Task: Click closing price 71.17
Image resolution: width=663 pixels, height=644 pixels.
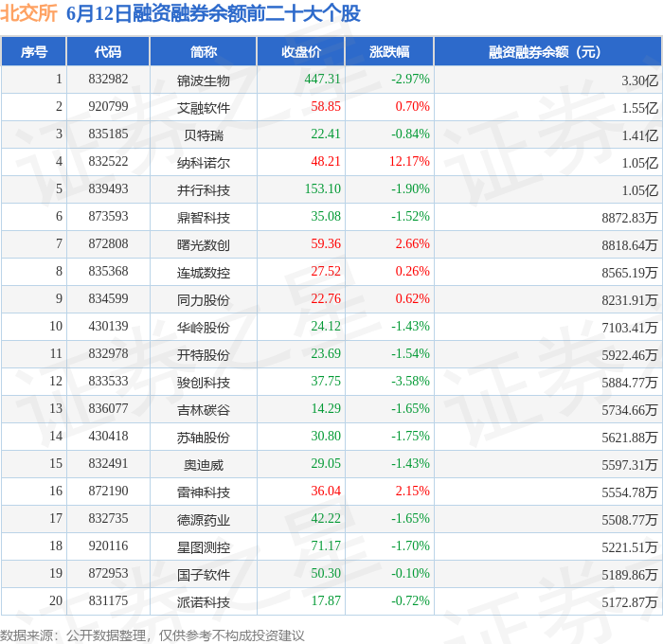Action: pyautogui.click(x=326, y=546)
